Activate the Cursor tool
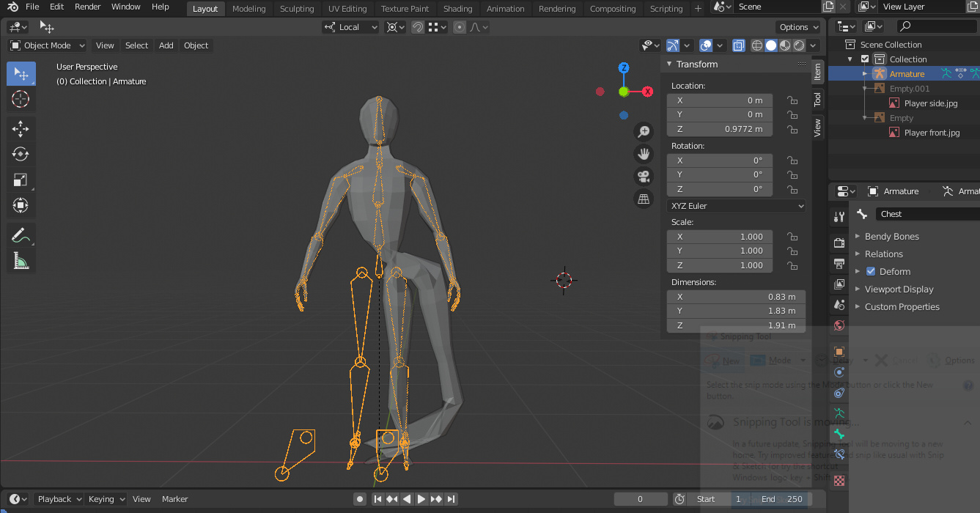980x513 pixels. pos(21,99)
